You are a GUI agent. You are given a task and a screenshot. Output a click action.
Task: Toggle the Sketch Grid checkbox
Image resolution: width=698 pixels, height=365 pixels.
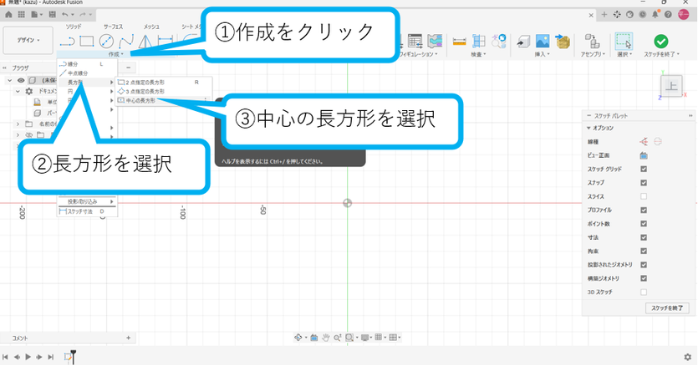tap(643, 169)
